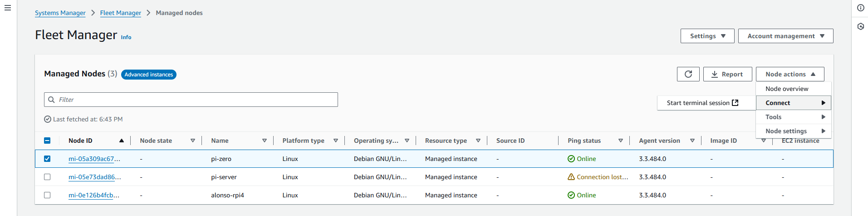Click Connection lost status for pi-server
This screenshot has width=868, height=216.
[x=603, y=177]
